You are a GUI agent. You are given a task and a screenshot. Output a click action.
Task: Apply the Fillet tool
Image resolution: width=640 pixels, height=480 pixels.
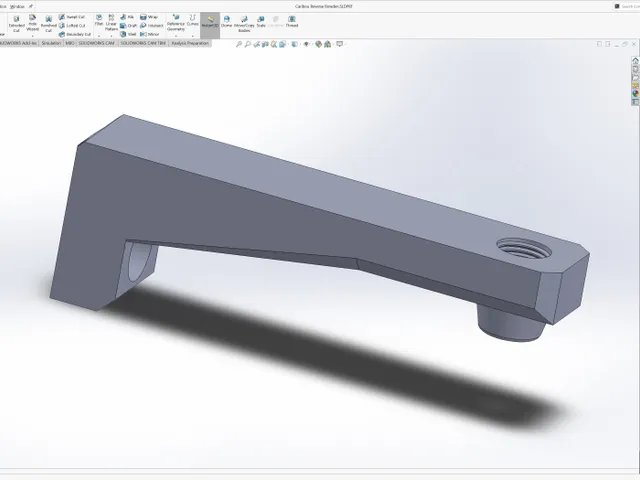click(x=99, y=20)
